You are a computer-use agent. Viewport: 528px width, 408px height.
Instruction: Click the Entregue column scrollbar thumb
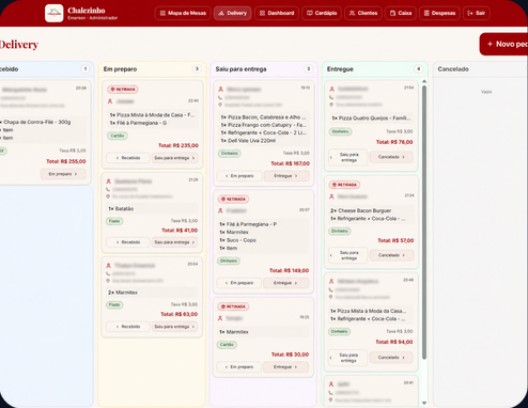pos(424,222)
